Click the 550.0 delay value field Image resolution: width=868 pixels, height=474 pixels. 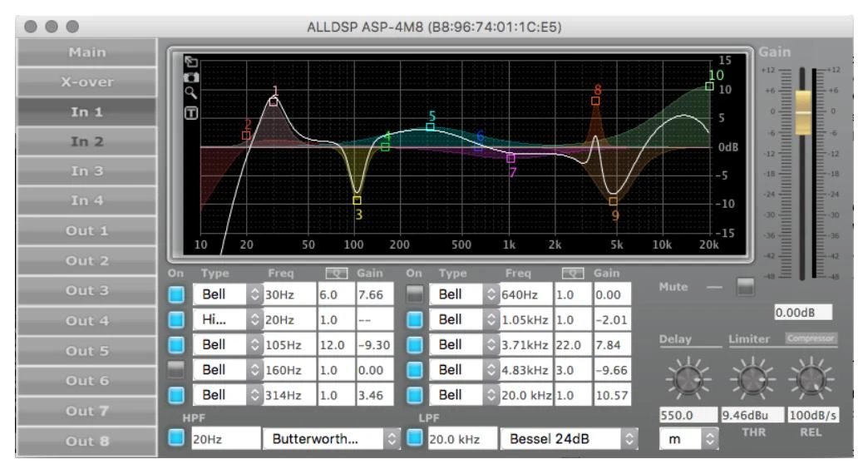[x=688, y=415]
